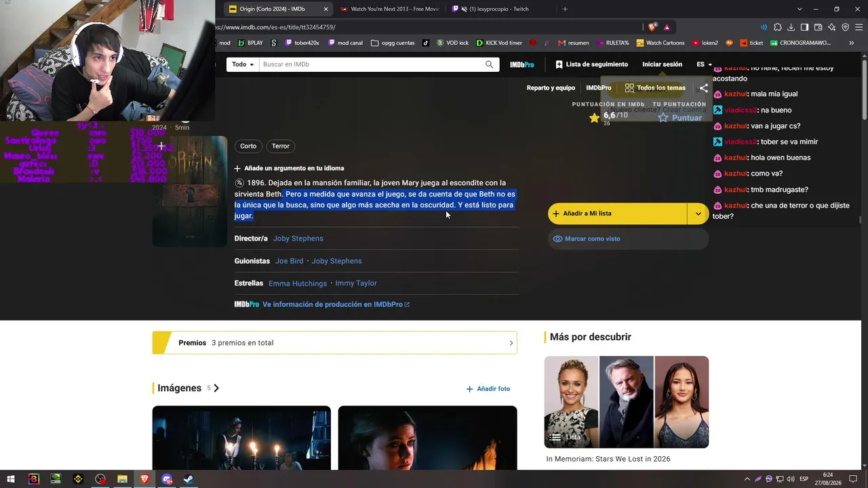Switch to the lexyprocopio Twitch tab
This screenshot has height=488, width=868.
pos(498,9)
